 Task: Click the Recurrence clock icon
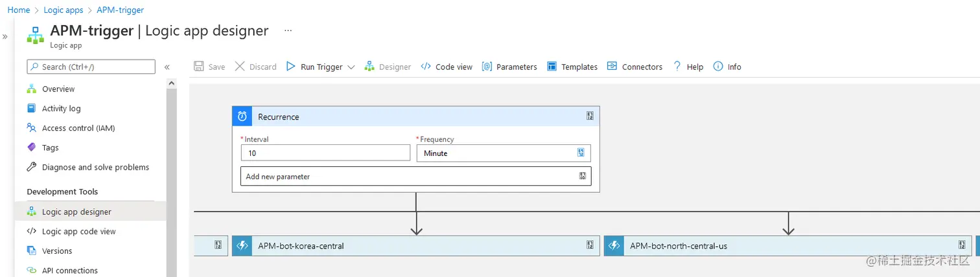242,116
